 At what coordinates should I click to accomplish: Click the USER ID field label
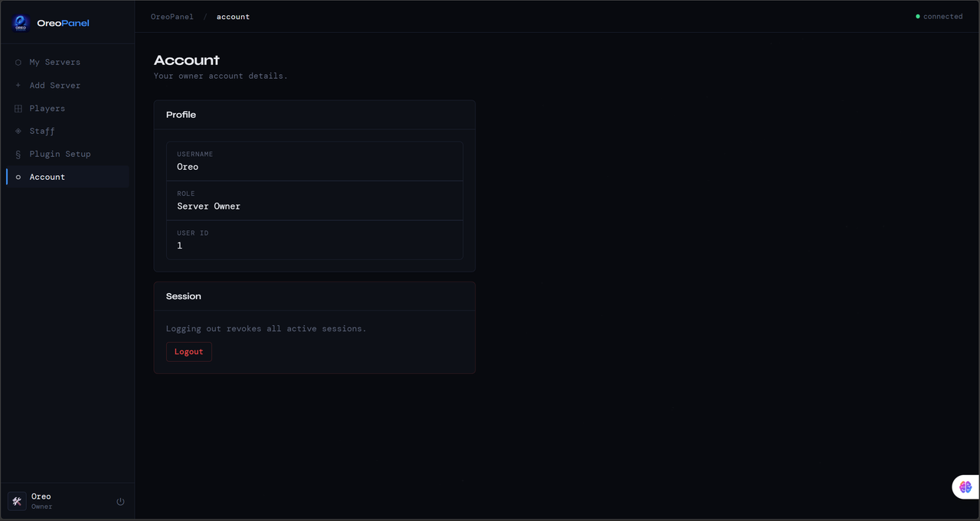pyautogui.click(x=193, y=233)
